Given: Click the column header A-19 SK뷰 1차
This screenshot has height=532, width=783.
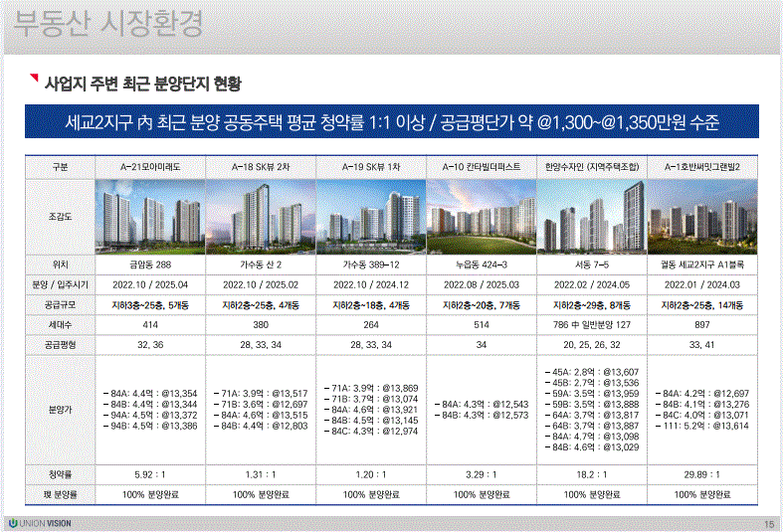Looking at the screenshot, I should (371, 167).
